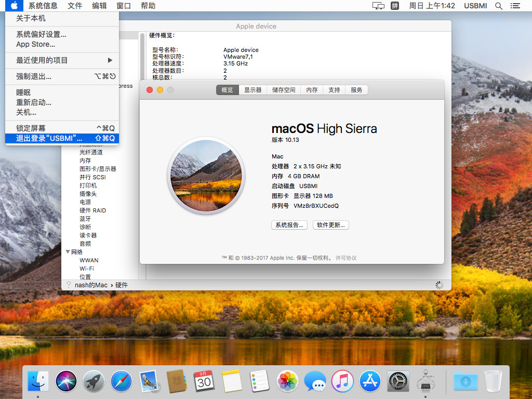
Task: Click the 软件更新… button
Action: 331,225
